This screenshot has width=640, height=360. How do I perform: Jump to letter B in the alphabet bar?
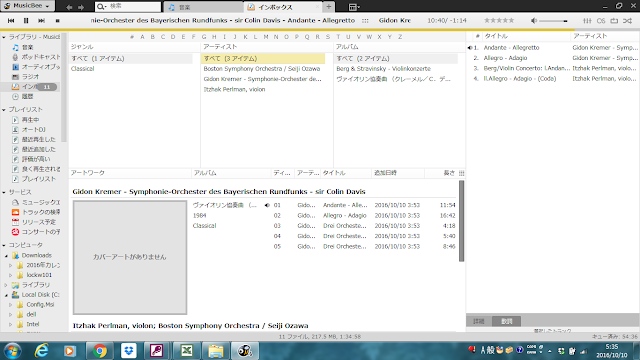pyautogui.click(x=152, y=37)
